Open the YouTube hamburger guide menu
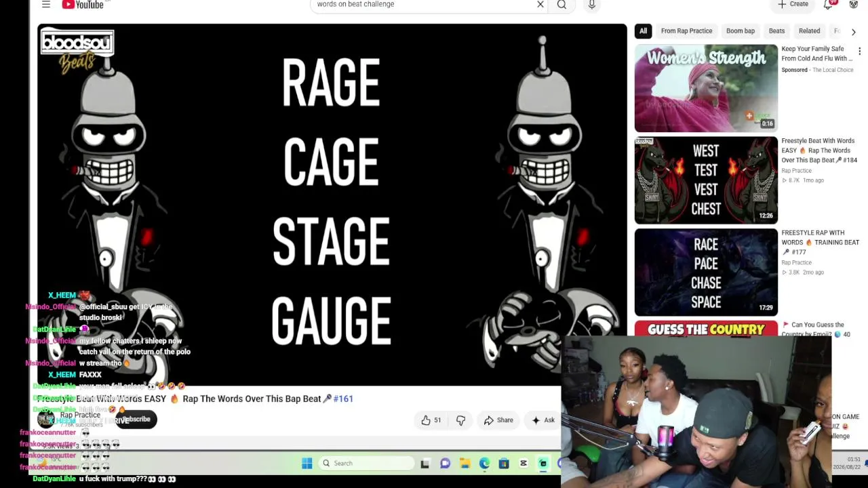868x488 pixels. tap(46, 5)
